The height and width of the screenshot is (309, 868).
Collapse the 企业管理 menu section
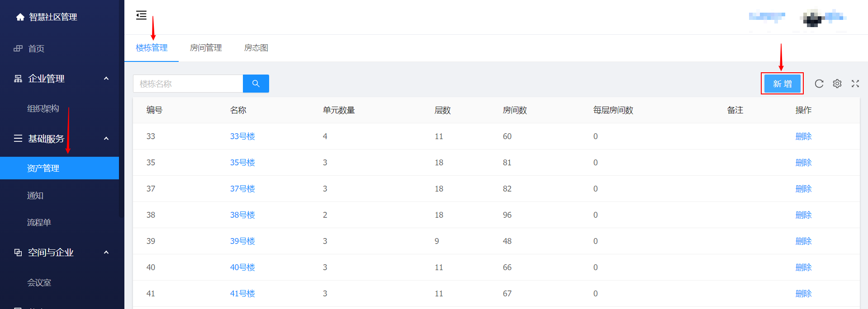coord(106,79)
